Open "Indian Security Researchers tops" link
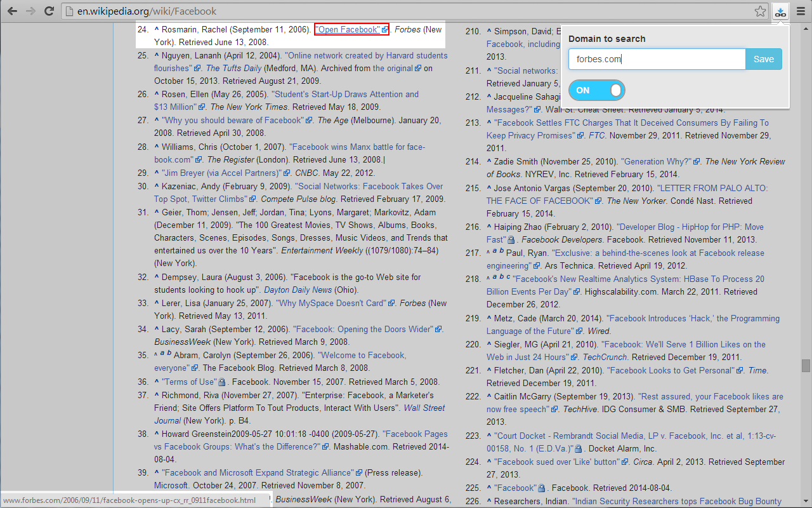The width and height of the screenshot is (812, 508). (677, 501)
